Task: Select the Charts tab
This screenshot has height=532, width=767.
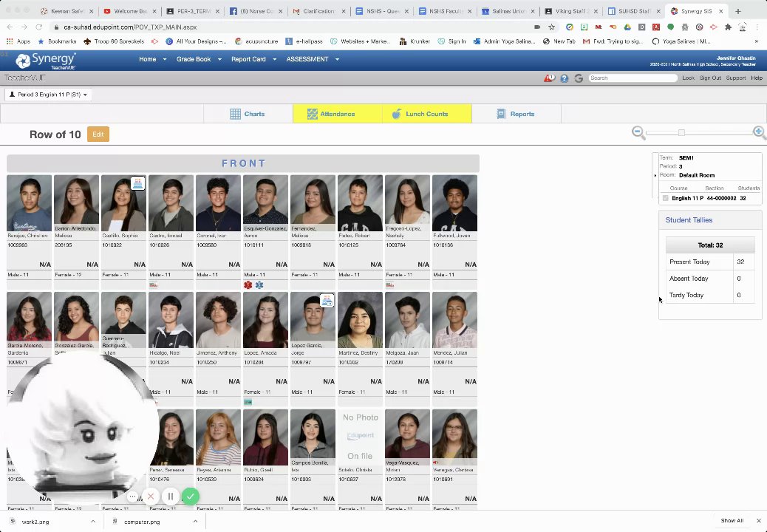Action: (248, 114)
